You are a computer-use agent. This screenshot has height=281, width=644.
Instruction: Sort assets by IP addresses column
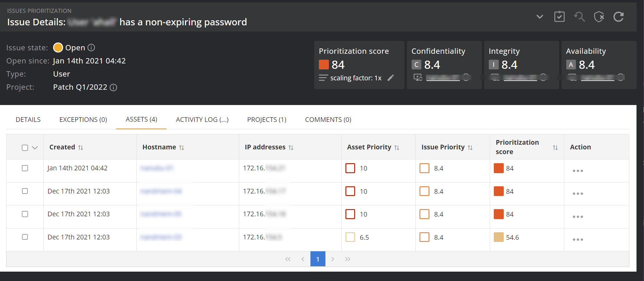291,148
